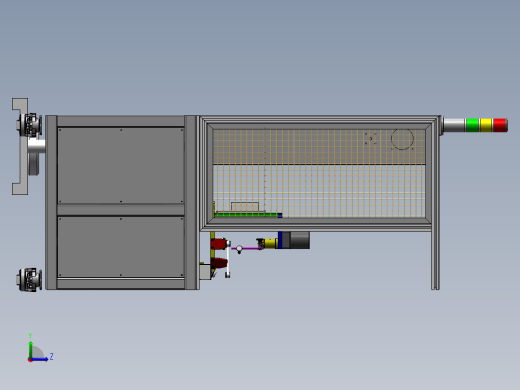The width and height of the screenshot is (520, 390).
Task: Select the circular cutout in the mesh panel
Action: [402, 139]
